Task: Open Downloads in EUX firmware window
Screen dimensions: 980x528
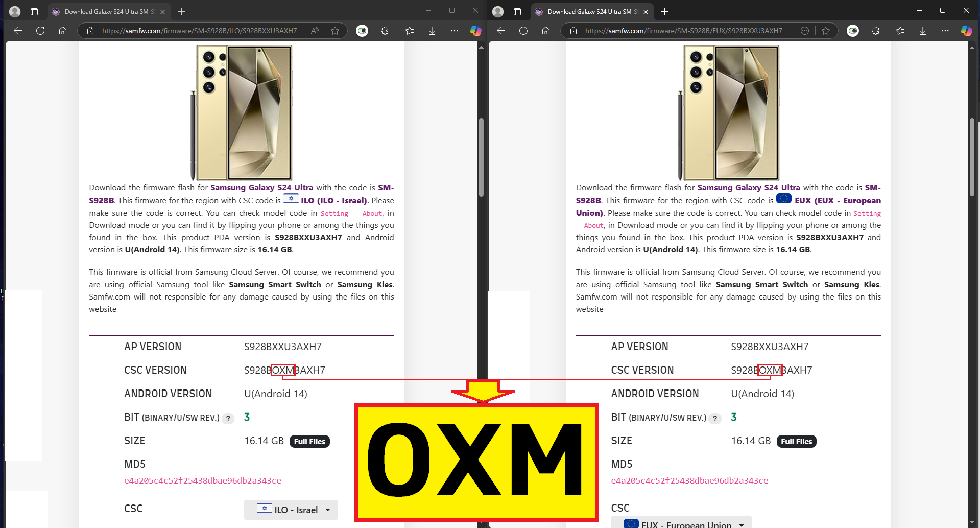Action: tap(923, 31)
